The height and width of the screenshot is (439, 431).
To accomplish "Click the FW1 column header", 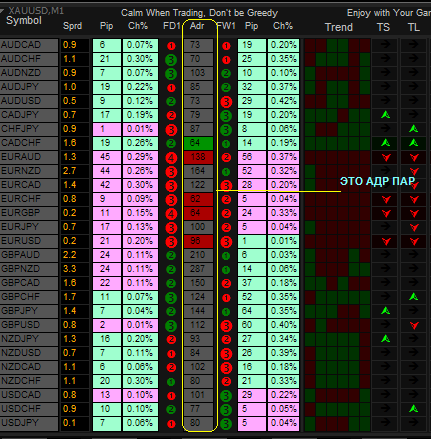I will [x=226, y=26].
